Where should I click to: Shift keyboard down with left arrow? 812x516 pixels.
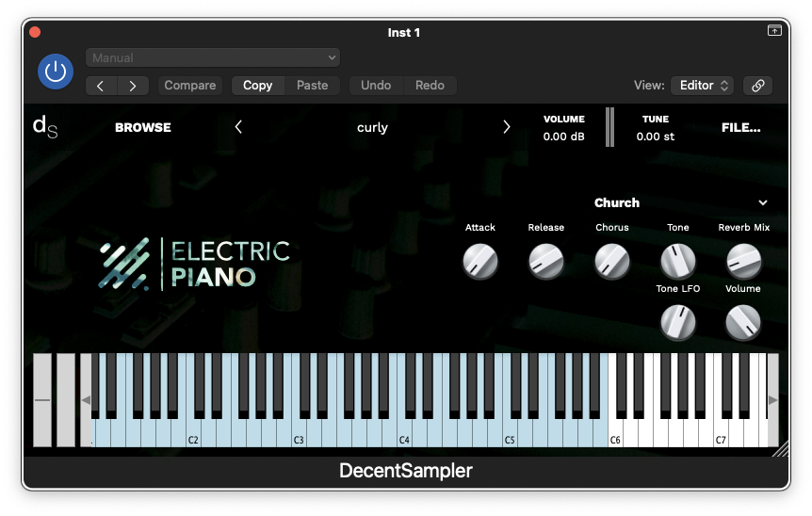point(86,400)
